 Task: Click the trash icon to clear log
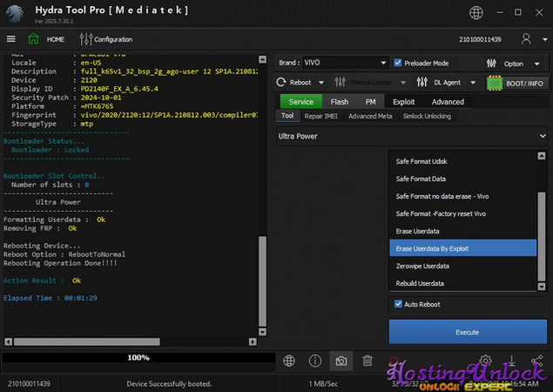(368, 361)
